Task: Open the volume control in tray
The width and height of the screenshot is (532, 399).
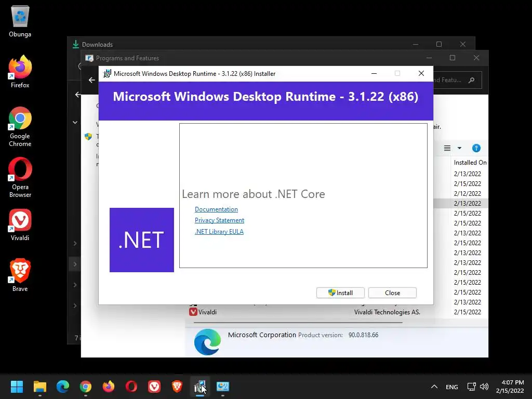Action: pyautogui.click(x=484, y=387)
